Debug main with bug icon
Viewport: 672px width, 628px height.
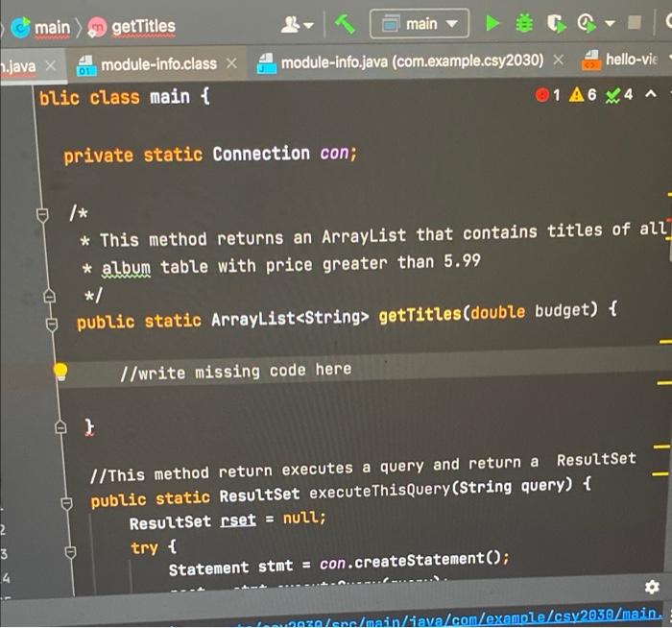coord(524,23)
